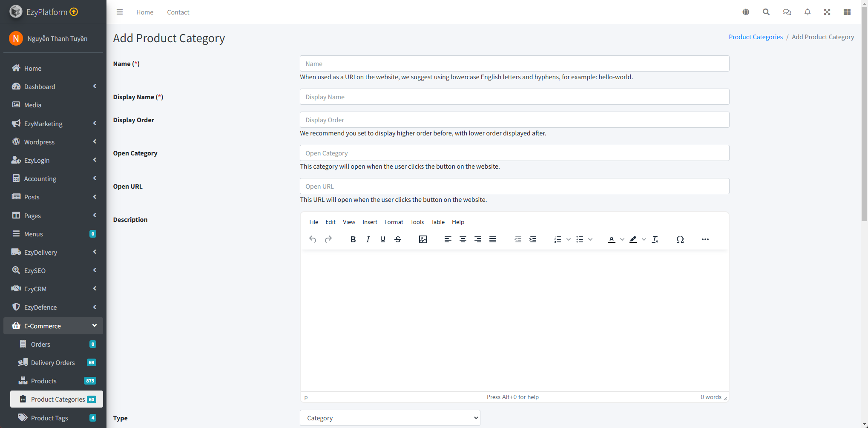Click the search magnifier icon in header
Image resolution: width=868 pixels, height=428 pixels.
coord(766,12)
